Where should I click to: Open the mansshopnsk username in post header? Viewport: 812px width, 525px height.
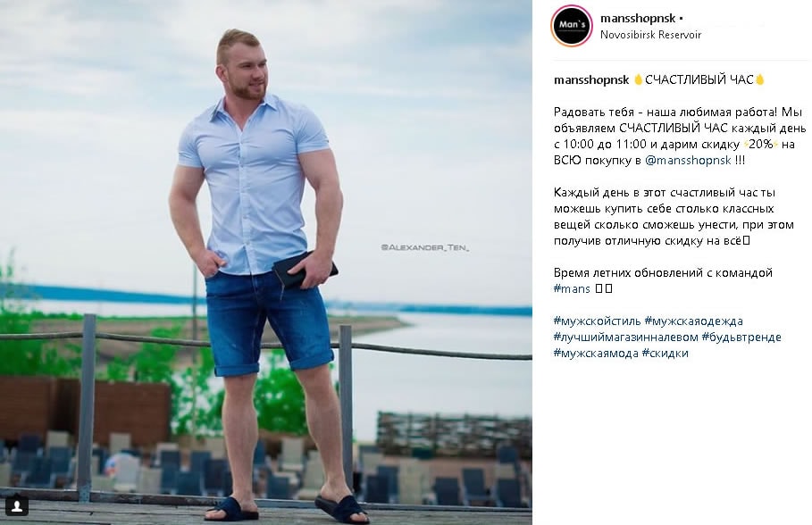(638, 19)
